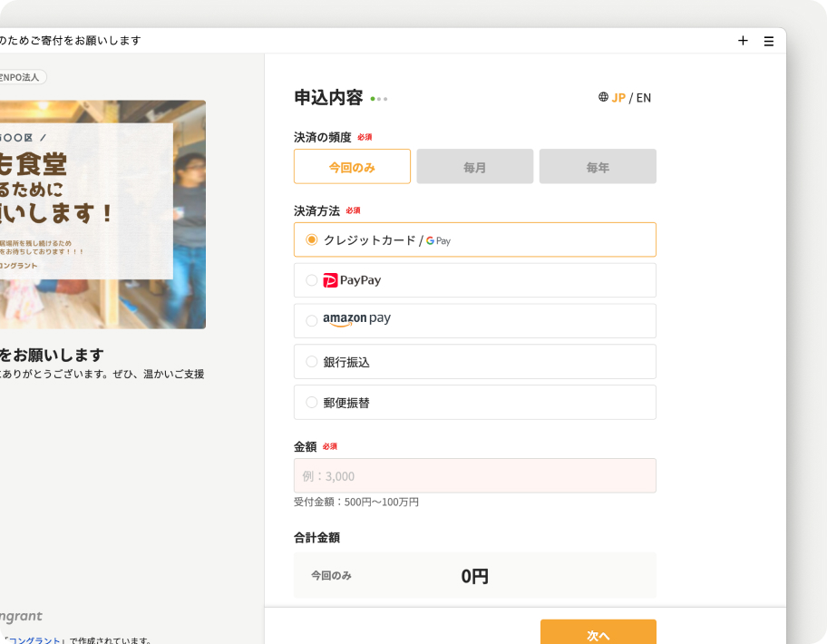Choose 郵便振替 radio button

pyautogui.click(x=312, y=403)
